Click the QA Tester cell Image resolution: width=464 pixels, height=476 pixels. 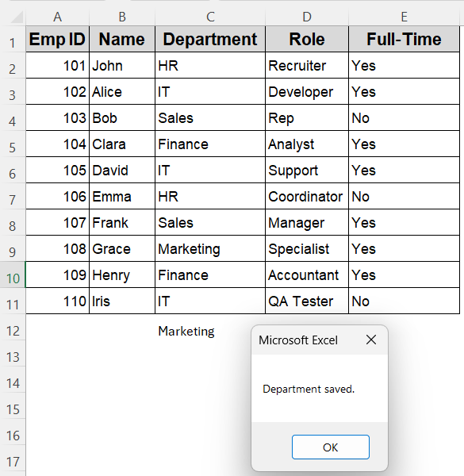pyautogui.click(x=307, y=301)
